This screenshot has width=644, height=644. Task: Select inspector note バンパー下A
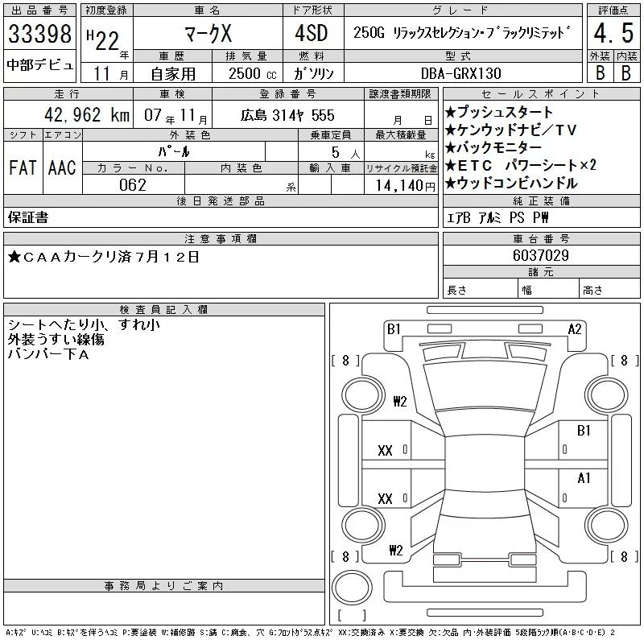tap(48, 353)
